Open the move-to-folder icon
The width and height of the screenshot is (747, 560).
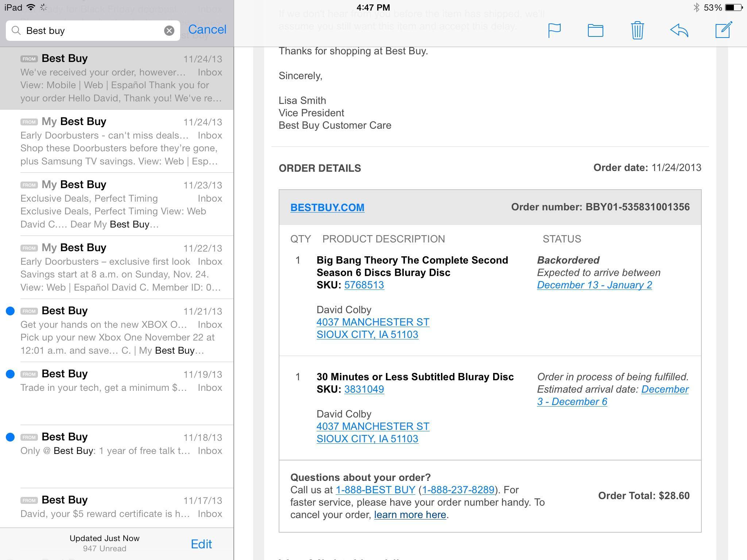(x=595, y=30)
